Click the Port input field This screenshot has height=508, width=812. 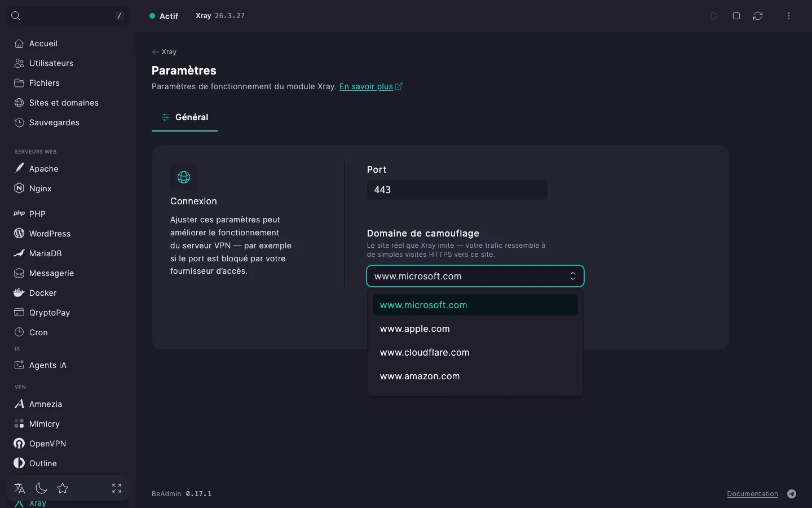457,190
